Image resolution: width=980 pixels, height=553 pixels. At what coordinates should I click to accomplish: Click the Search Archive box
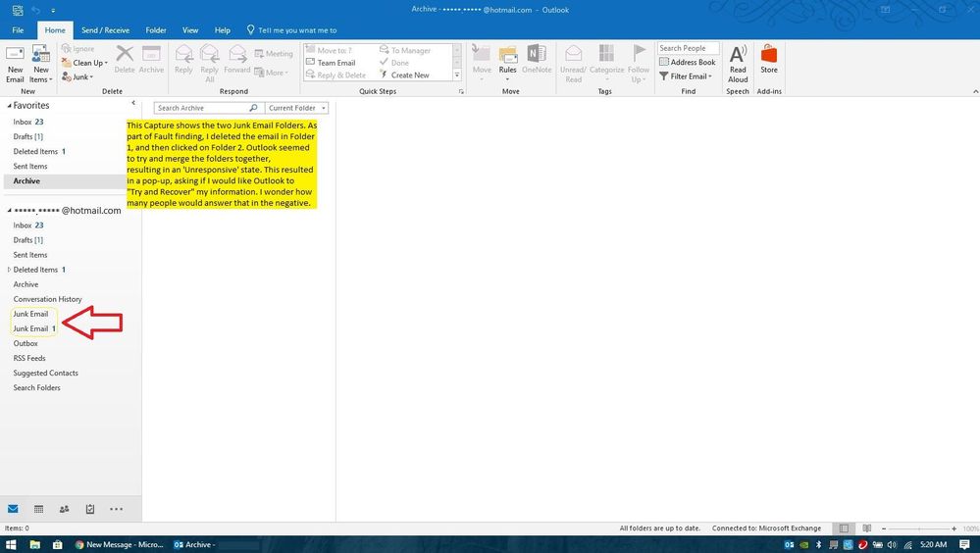208,108
